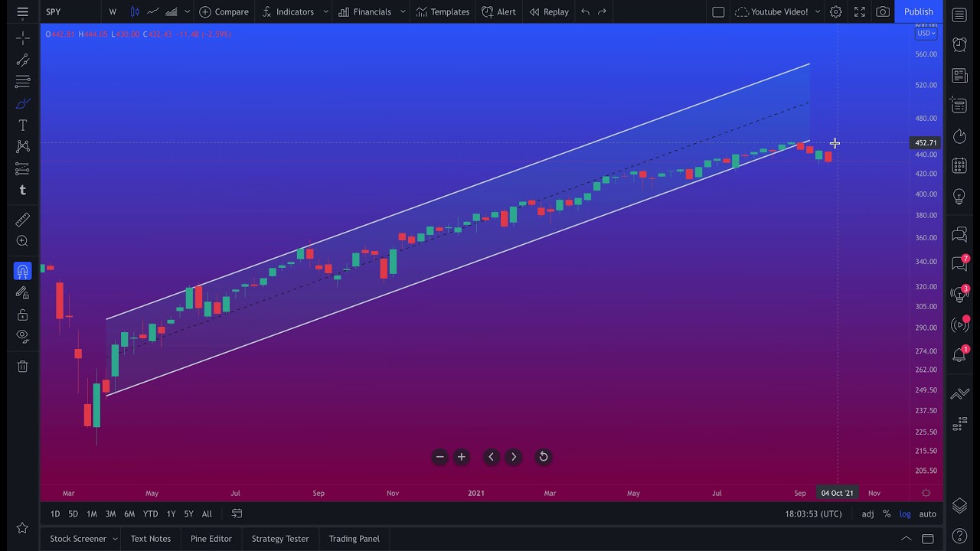
Task: Zoom in chart with plus button
Action: [x=461, y=457]
